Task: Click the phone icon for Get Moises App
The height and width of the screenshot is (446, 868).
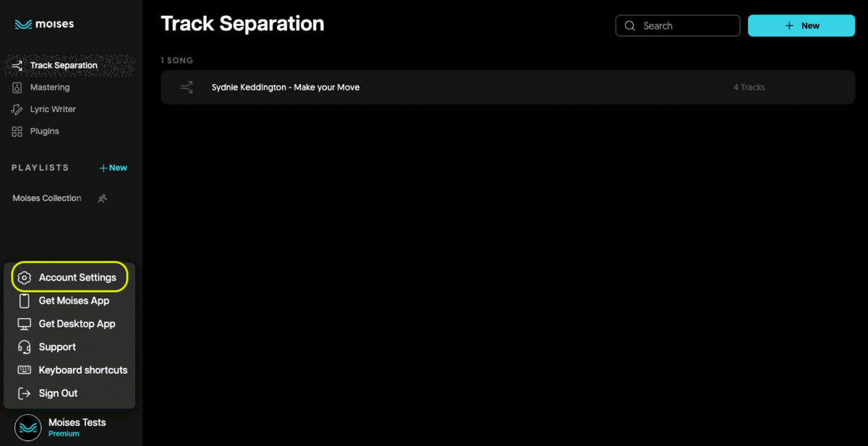Action: coord(25,301)
